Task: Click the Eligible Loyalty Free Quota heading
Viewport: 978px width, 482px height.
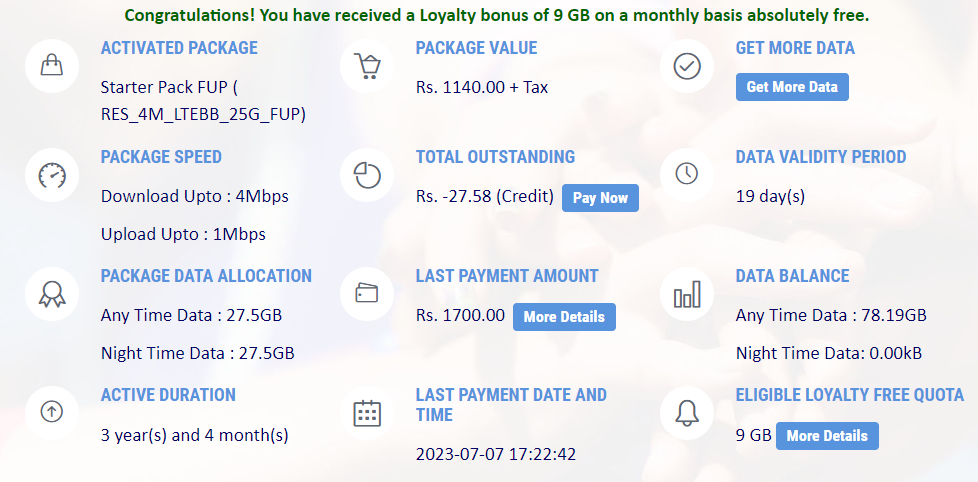Action: [850, 395]
